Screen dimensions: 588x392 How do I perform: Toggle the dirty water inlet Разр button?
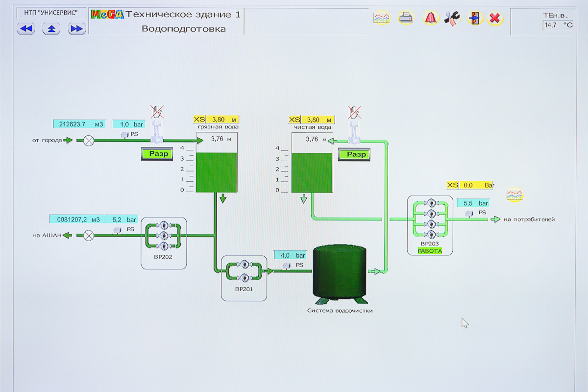click(x=158, y=154)
